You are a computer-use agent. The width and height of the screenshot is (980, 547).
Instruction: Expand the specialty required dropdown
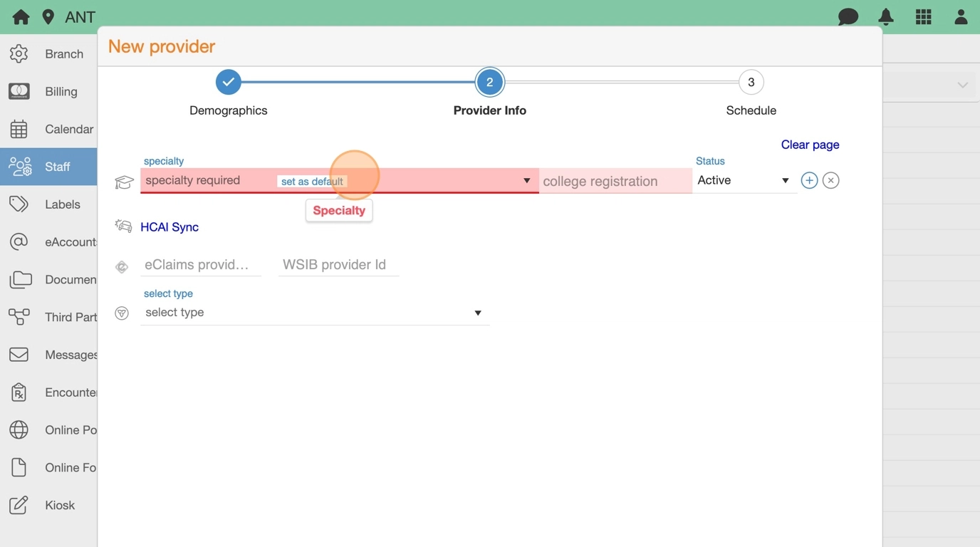pyautogui.click(x=526, y=181)
